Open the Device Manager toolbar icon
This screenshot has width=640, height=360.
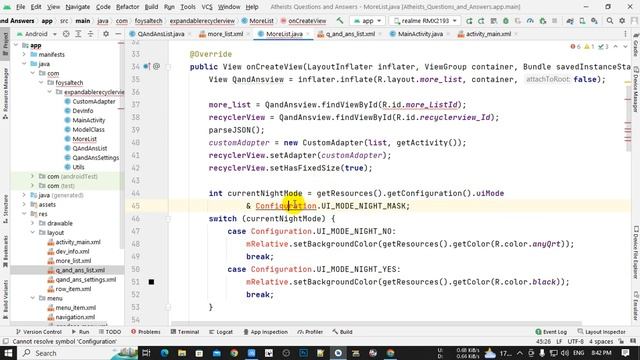click(582, 20)
